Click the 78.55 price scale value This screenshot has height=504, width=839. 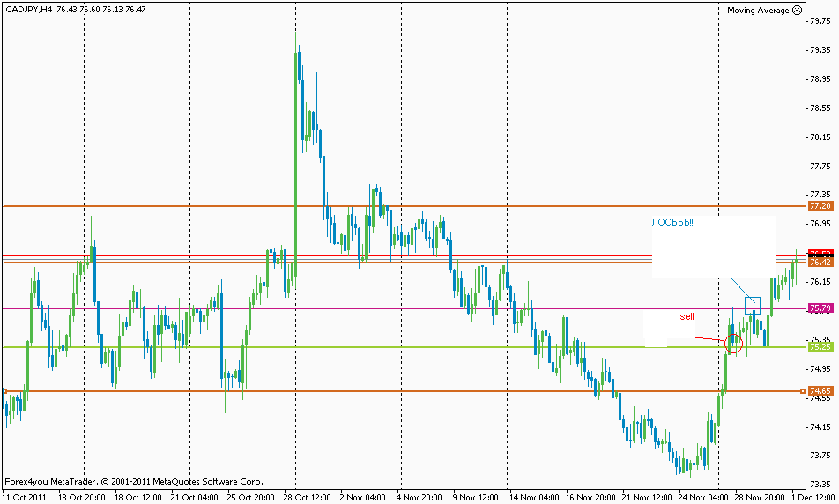(820, 108)
